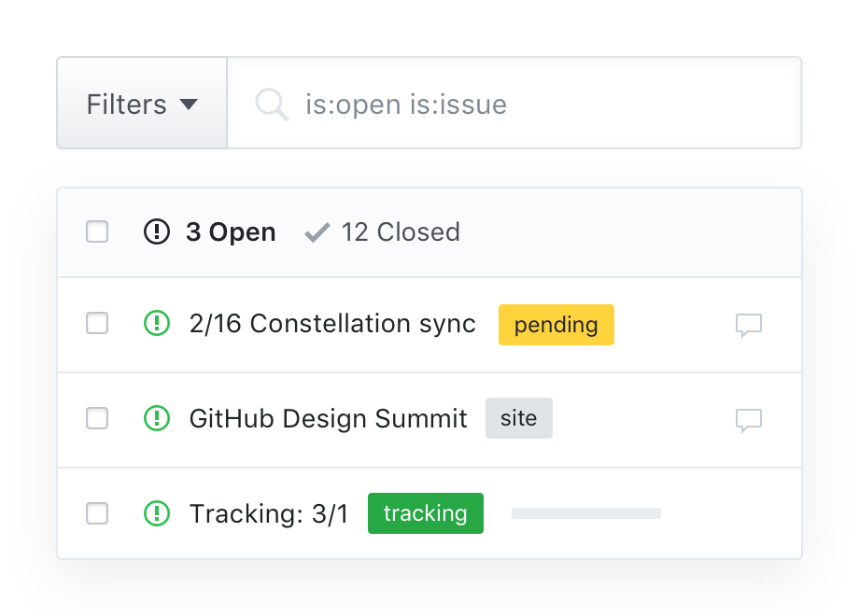The height and width of the screenshot is (616, 859).
Task: Check the select-all issues checkbox
Action: coord(97,231)
